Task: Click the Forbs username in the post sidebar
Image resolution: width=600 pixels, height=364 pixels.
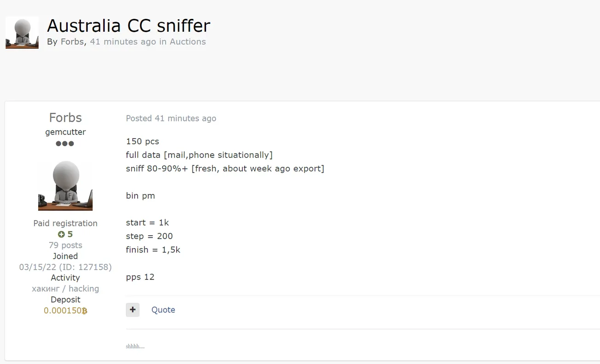Action: [65, 118]
